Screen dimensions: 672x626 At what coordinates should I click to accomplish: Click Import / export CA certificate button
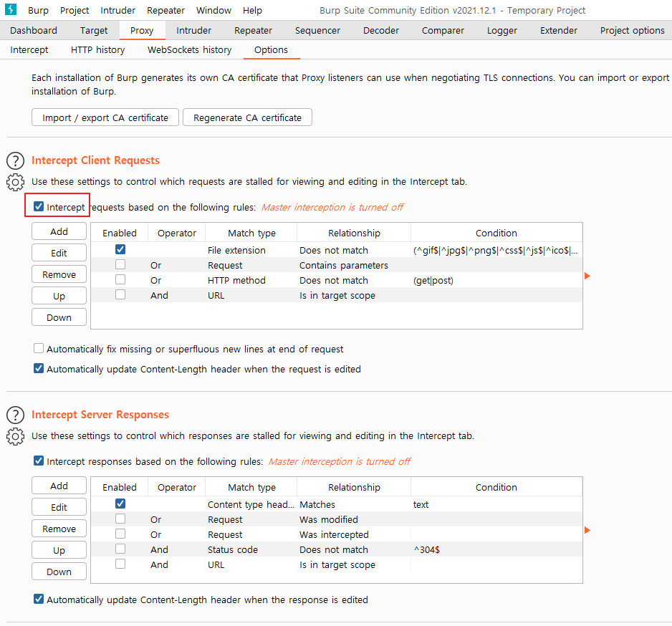105,117
